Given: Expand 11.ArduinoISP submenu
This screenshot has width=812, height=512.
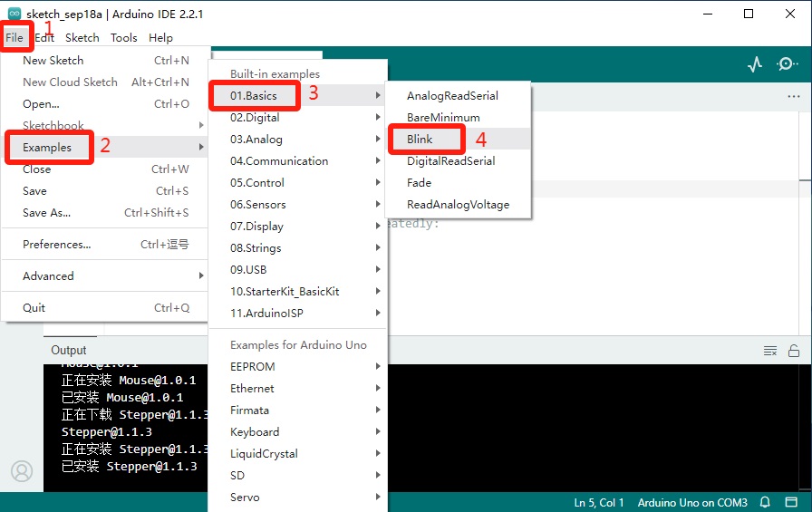Looking at the screenshot, I should click(298, 314).
